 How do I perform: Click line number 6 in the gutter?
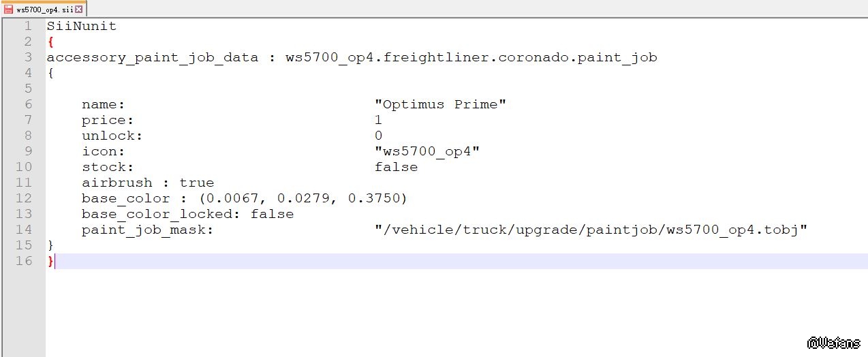(28, 104)
